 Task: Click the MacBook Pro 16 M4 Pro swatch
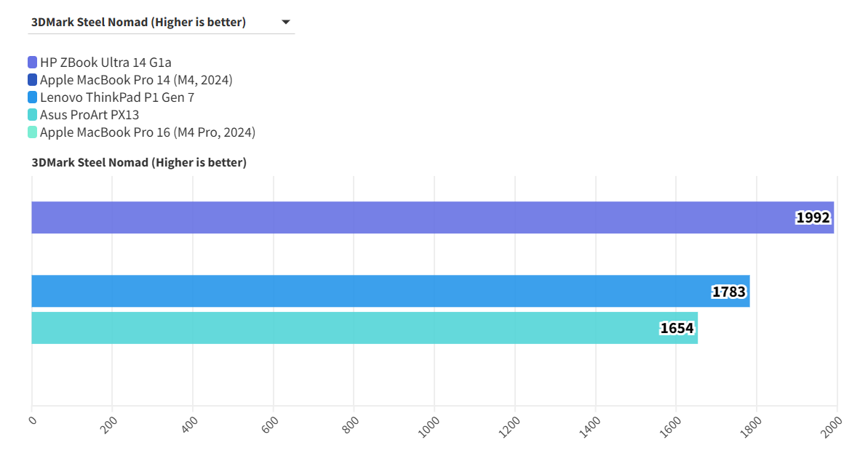point(32,132)
